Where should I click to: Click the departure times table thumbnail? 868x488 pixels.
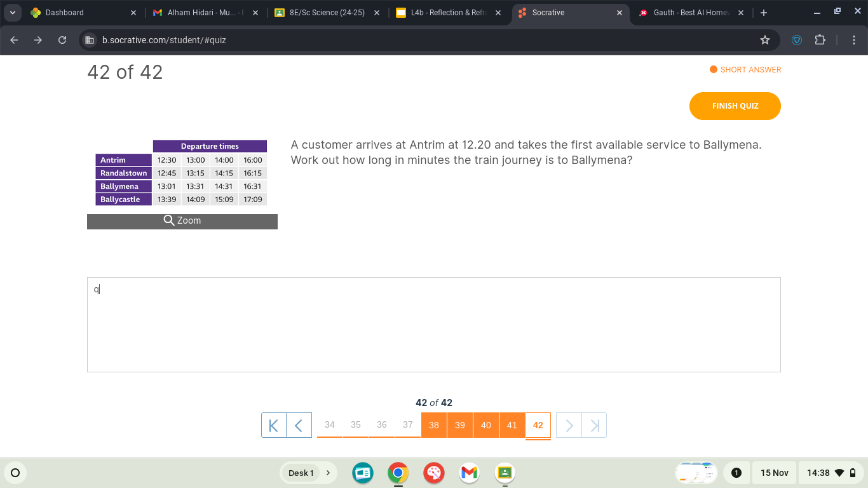coord(182,173)
